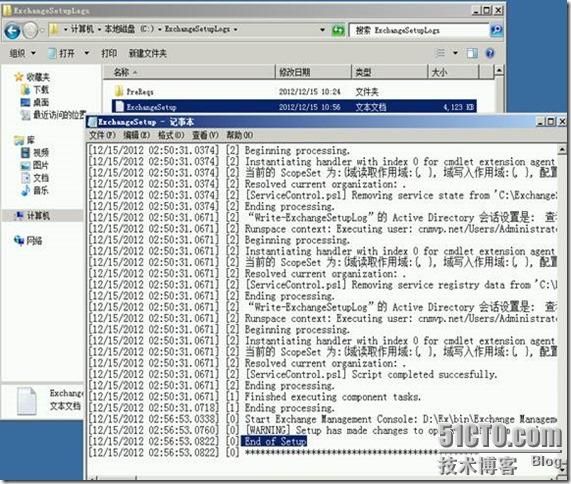Open the Explorer help question mark icon
571x484 pixels.
coord(490,54)
